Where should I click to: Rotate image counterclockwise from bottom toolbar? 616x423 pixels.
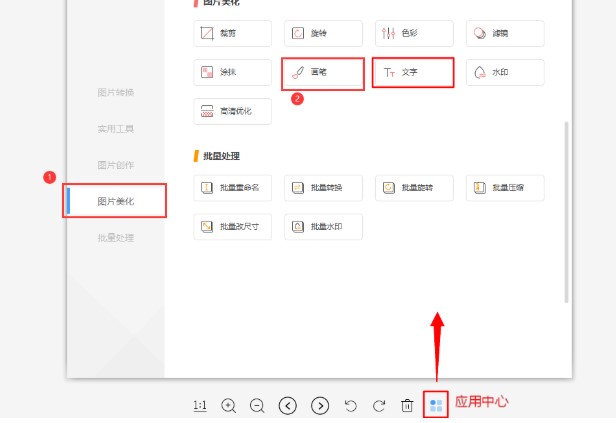[350, 405]
